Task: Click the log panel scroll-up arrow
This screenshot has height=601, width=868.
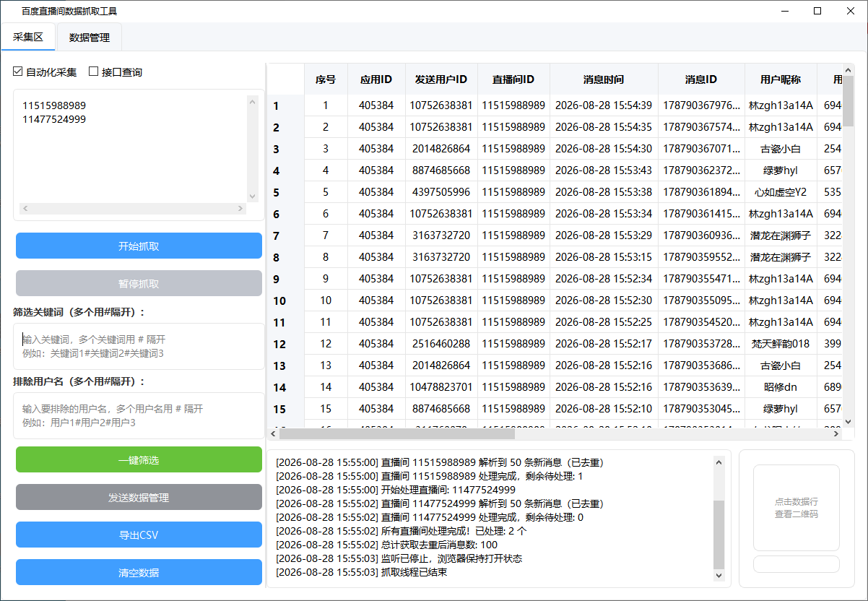Action: click(x=719, y=462)
